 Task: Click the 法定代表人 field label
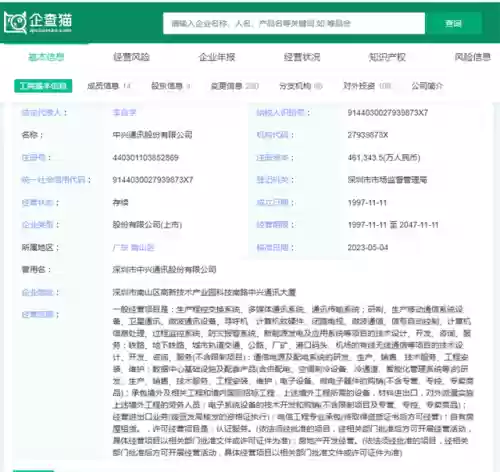coord(44,112)
